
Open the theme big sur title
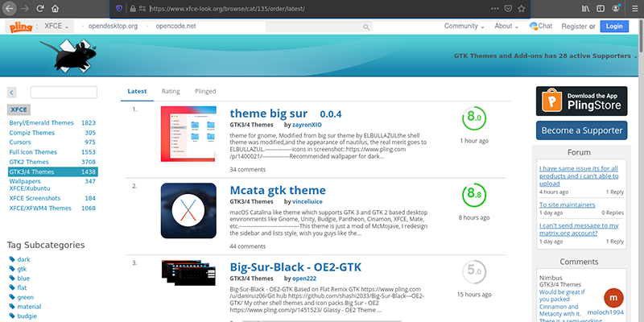[x=269, y=114]
